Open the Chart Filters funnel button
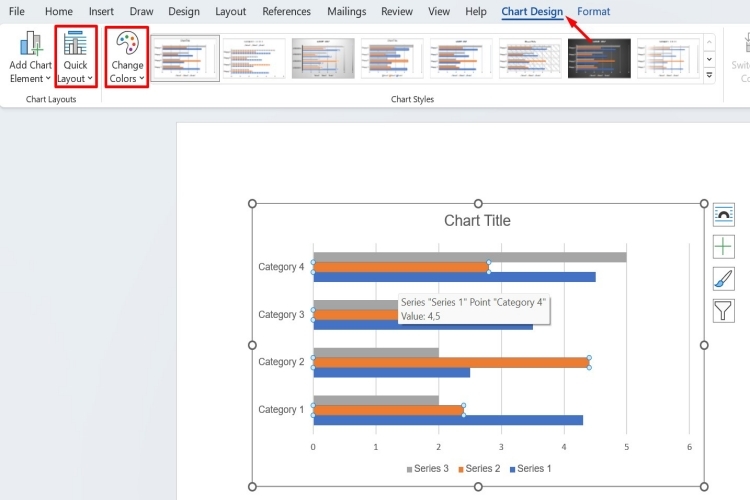 [x=724, y=311]
